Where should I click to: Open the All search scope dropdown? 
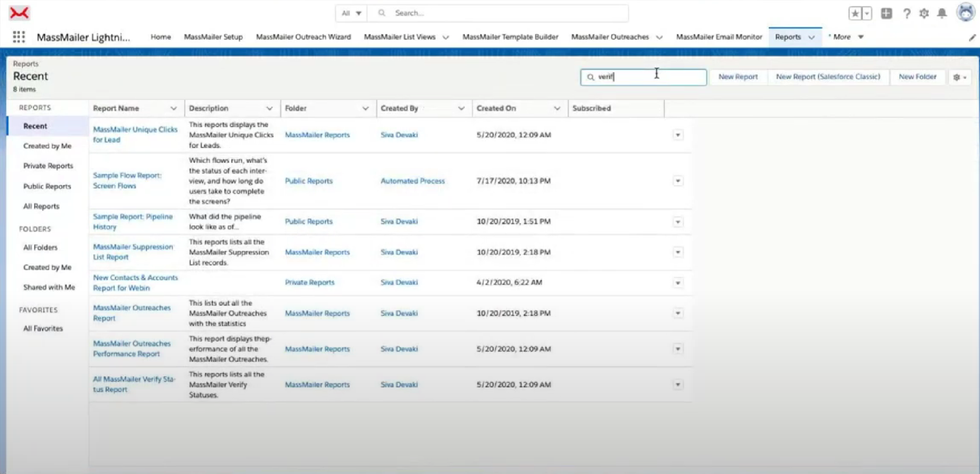pos(351,13)
